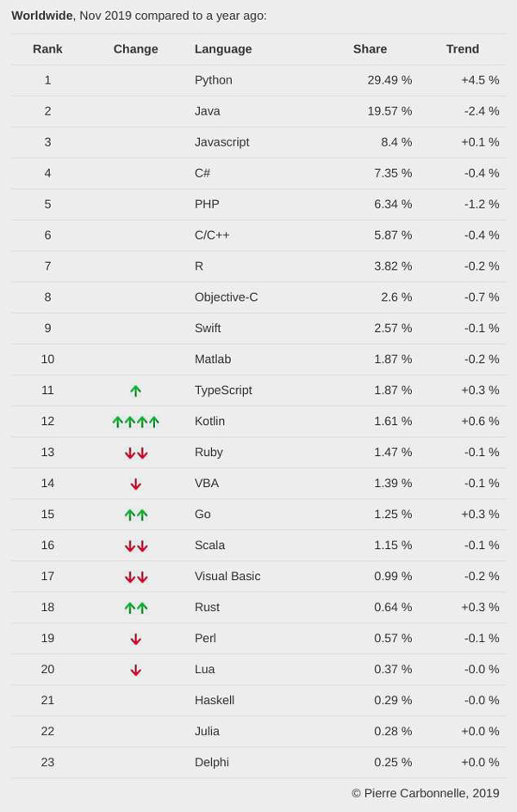The width and height of the screenshot is (517, 812).
Task: Click the red down arrow beside Lua
Action: [135, 670]
